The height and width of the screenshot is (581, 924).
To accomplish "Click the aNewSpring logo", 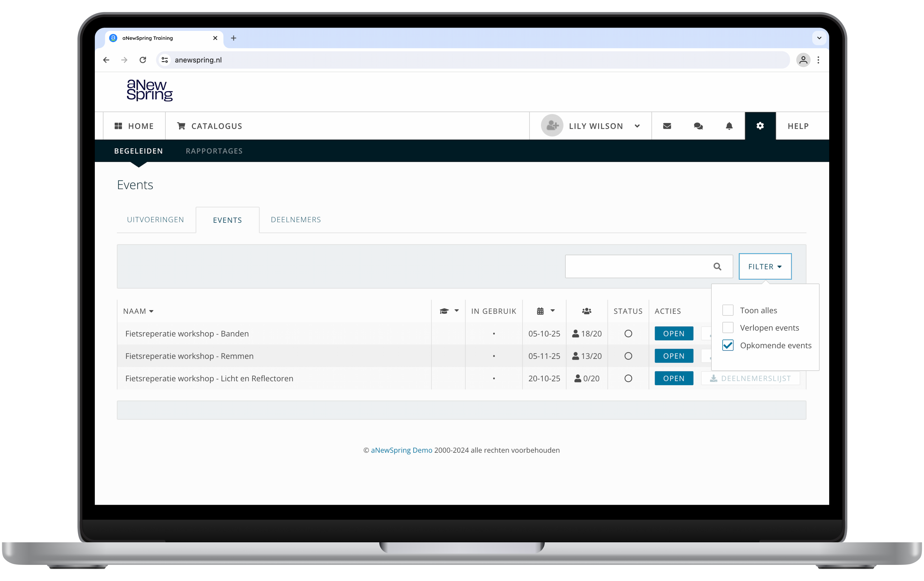I will tap(150, 90).
